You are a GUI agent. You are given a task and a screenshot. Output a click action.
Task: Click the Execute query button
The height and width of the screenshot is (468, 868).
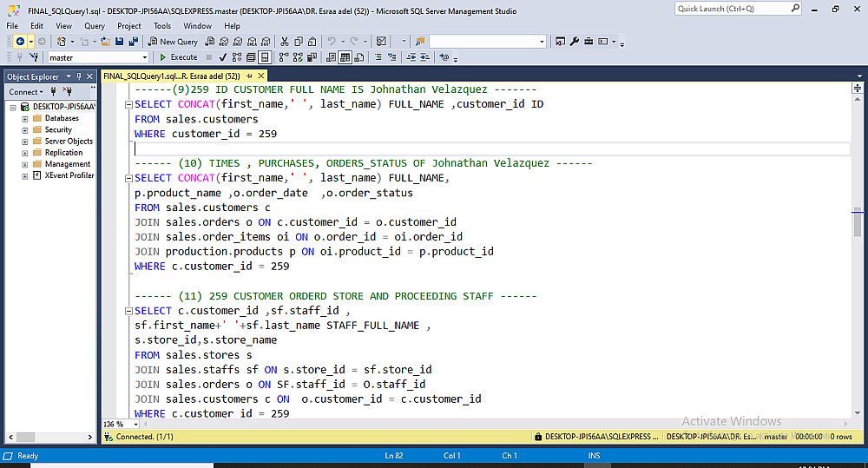178,57
